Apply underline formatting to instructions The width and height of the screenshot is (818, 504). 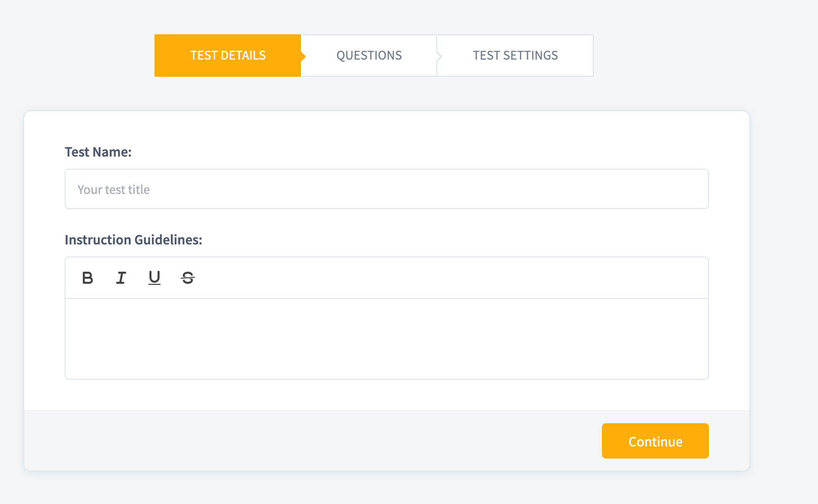click(x=155, y=278)
